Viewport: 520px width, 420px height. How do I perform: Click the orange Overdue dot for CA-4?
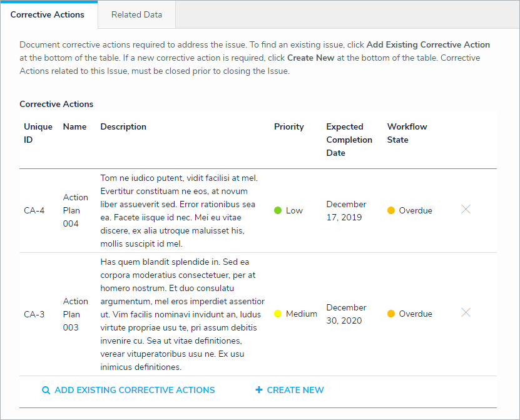tap(391, 210)
